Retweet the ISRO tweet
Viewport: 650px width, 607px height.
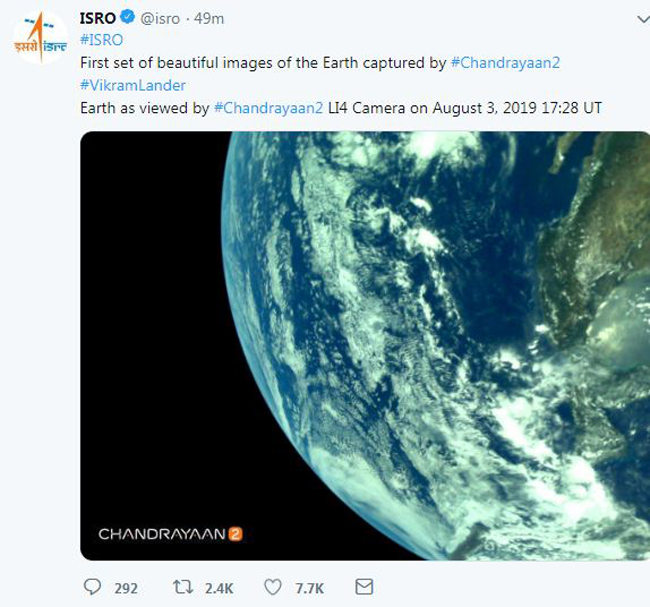coord(185,587)
